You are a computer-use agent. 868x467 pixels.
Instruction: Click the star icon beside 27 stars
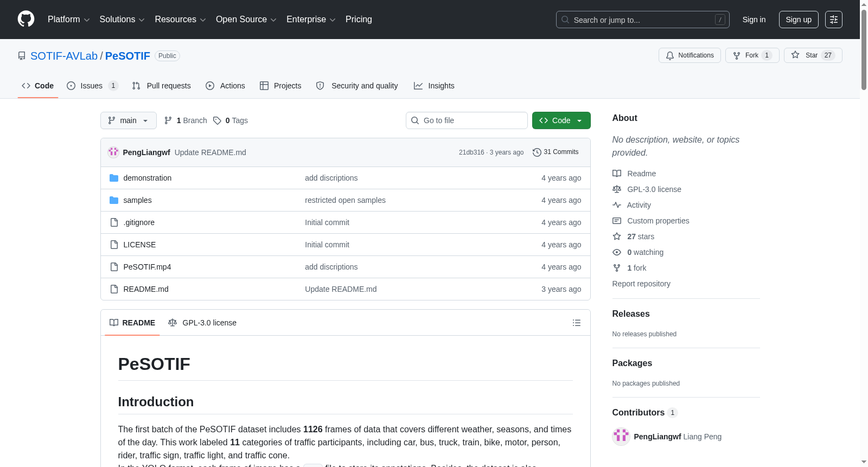point(617,236)
